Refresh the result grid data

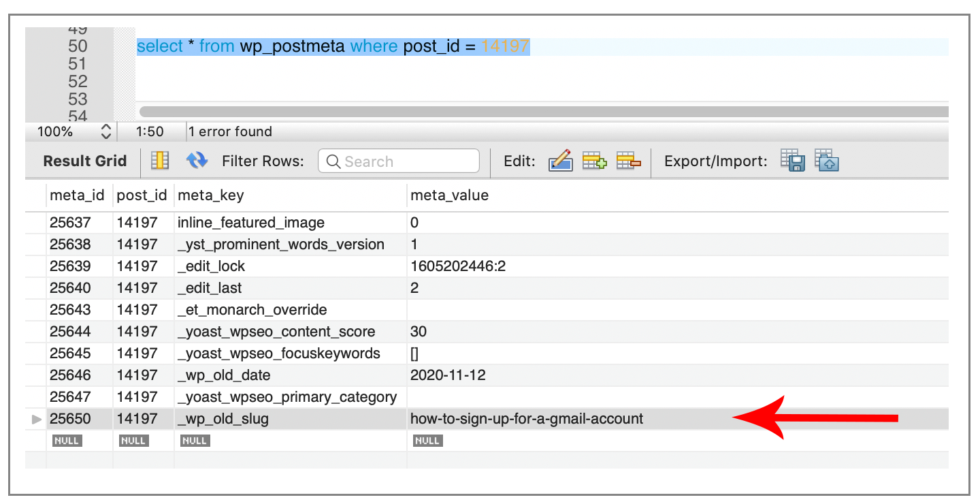point(197,161)
